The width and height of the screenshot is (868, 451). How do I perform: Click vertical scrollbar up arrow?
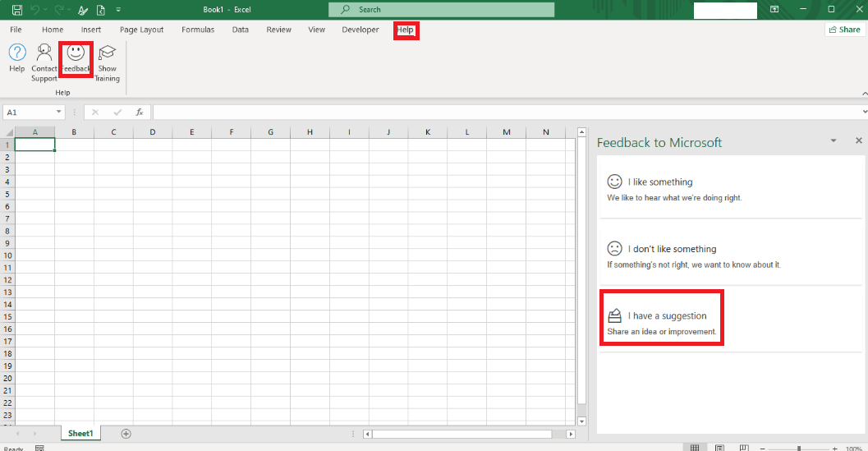[x=581, y=132]
